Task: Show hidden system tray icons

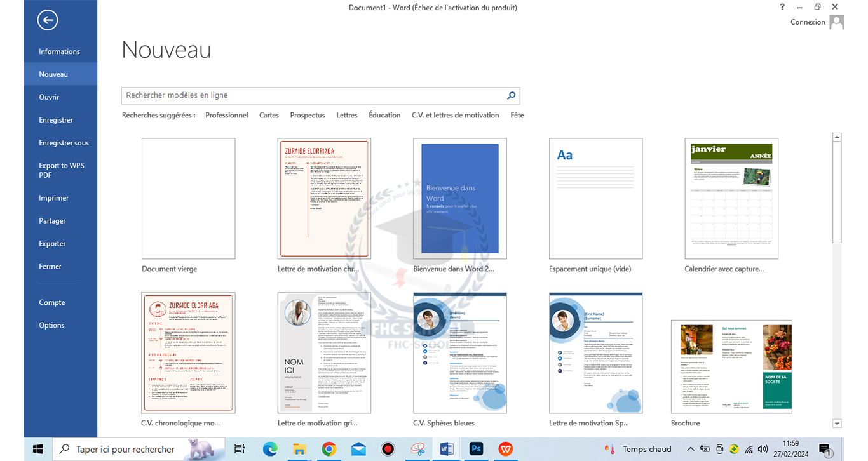Action: 691,449
